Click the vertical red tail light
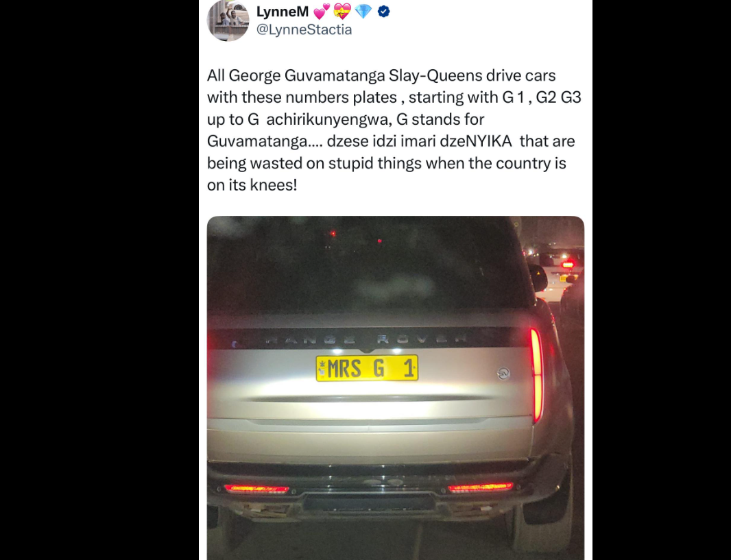 click(537, 374)
